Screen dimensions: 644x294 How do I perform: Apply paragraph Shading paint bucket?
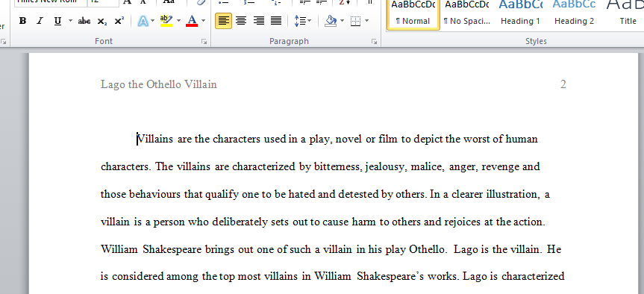coord(331,21)
